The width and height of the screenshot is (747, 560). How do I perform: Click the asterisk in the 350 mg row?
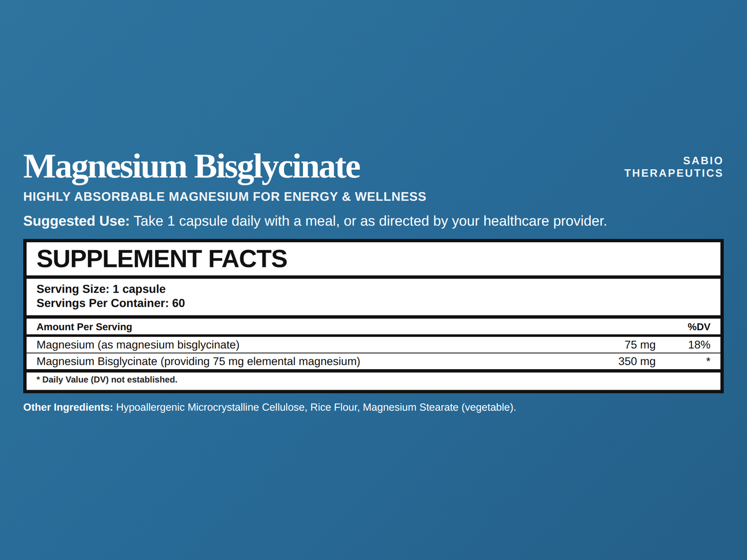pyautogui.click(x=708, y=360)
